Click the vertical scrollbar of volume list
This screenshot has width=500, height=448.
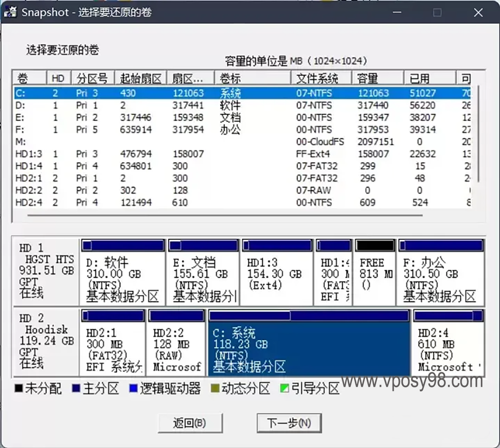tap(479, 133)
